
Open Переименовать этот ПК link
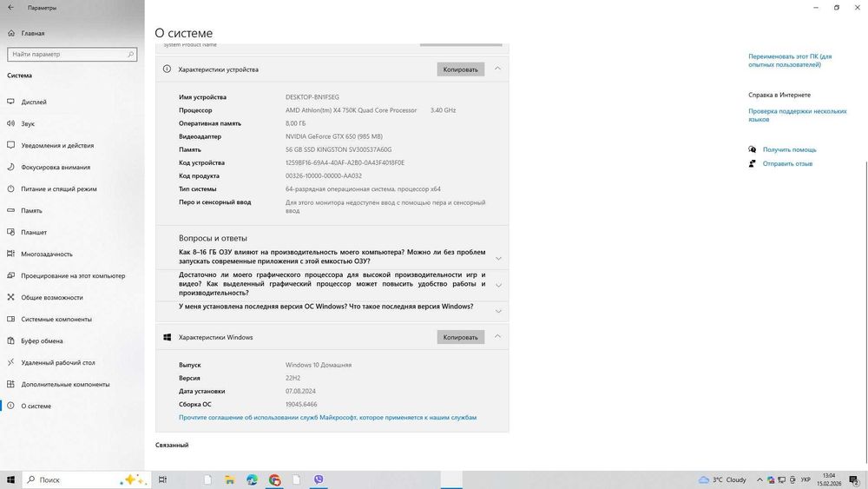(x=790, y=60)
